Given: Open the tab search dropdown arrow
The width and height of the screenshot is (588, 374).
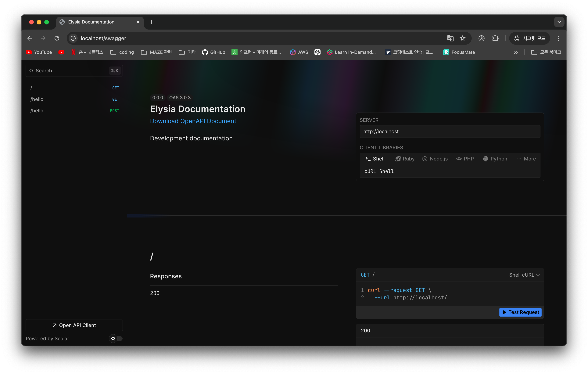Looking at the screenshot, I should click(559, 22).
